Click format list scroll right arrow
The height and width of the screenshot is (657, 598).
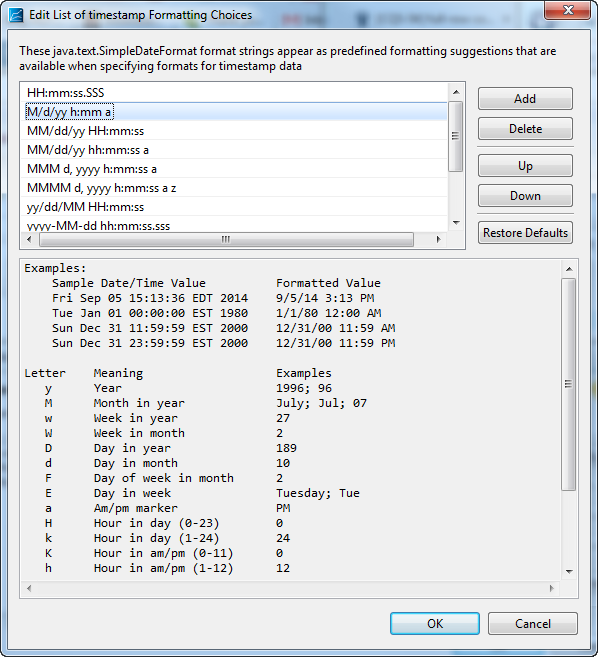point(438,239)
